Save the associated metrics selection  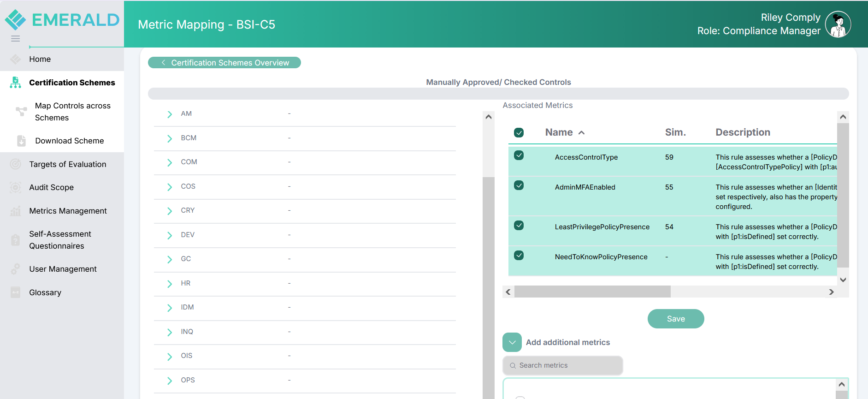point(676,319)
